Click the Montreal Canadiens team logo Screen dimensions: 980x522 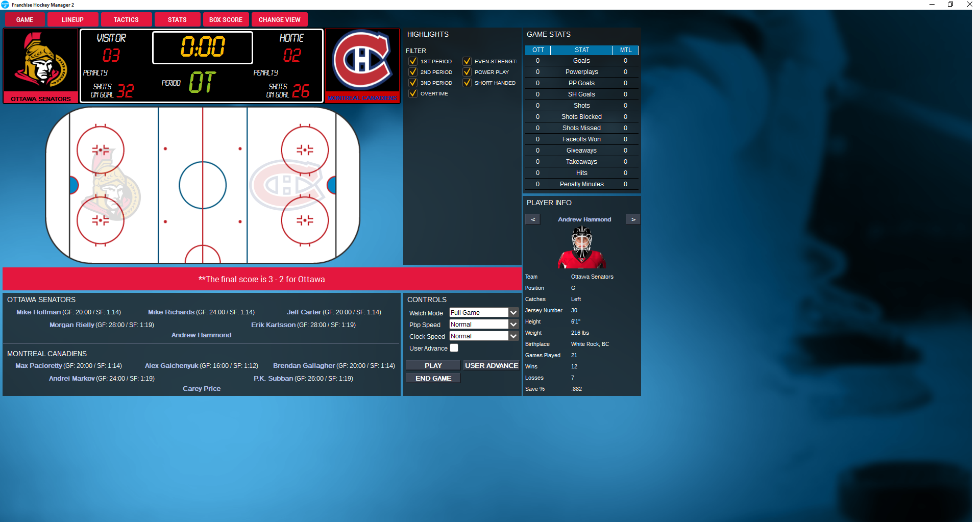pyautogui.click(x=362, y=60)
